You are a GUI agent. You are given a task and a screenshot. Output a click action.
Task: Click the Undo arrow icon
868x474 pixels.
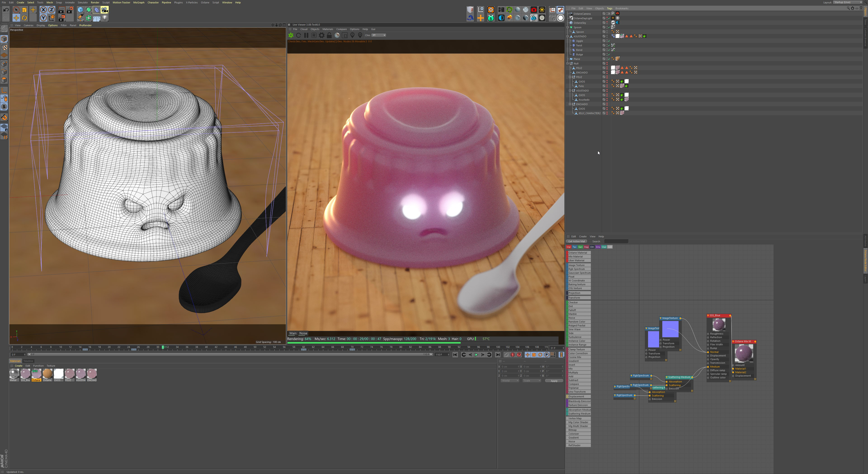pos(6,10)
